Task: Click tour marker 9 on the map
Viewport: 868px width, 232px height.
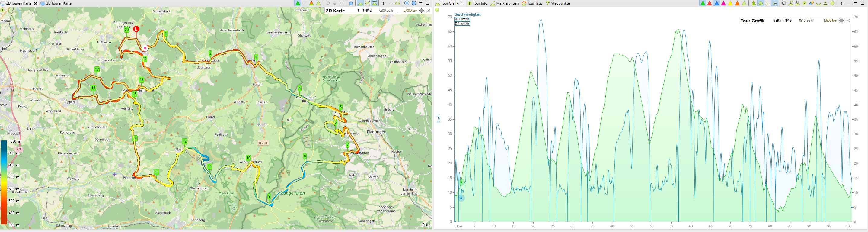Action: (x=269, y=197)
